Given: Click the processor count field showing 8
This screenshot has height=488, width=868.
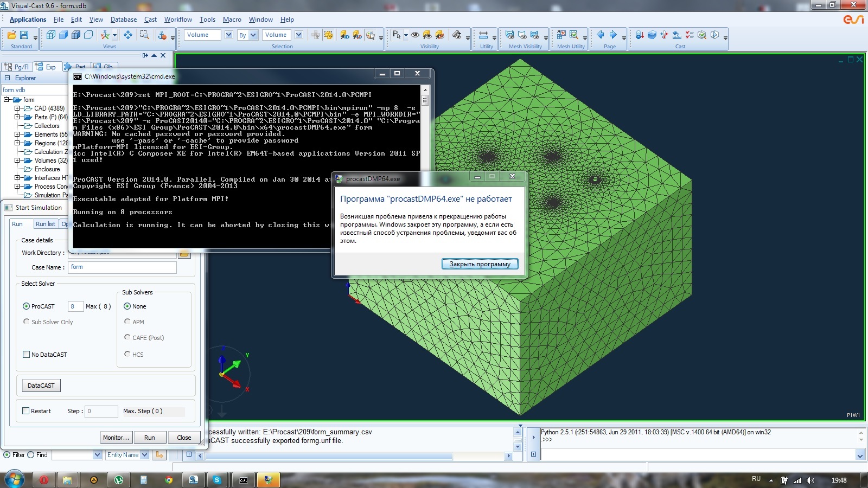Looking at the screenshot, I should coord(75,306).
